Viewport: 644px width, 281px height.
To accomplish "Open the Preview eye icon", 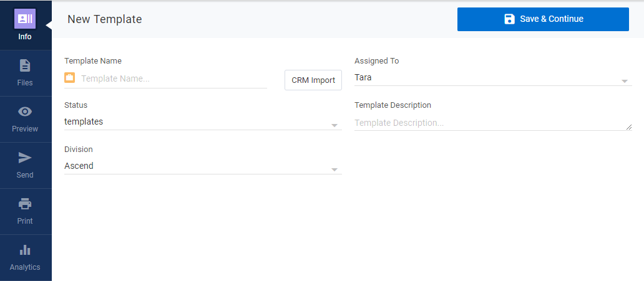I will pos(25,112).
